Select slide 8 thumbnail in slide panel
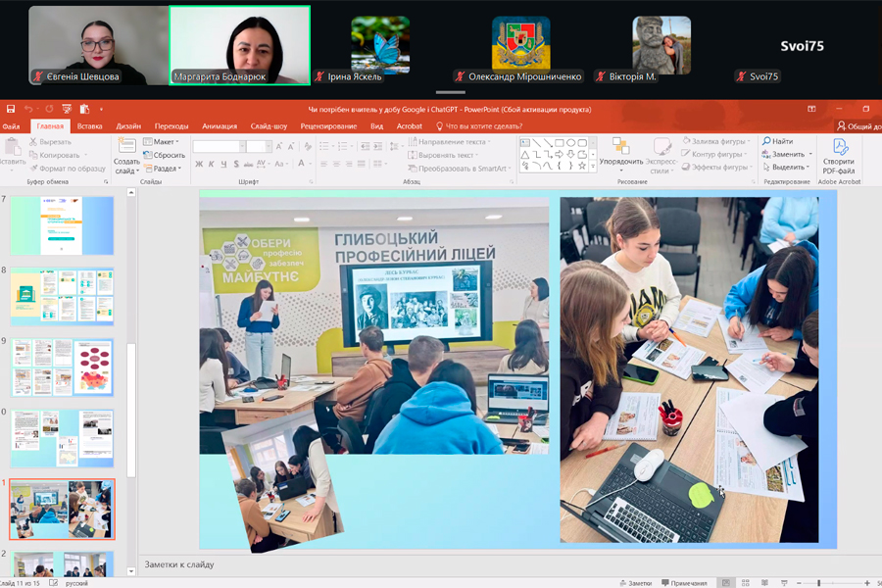Screen dimensions: 882x588 (x=62, y=296)
